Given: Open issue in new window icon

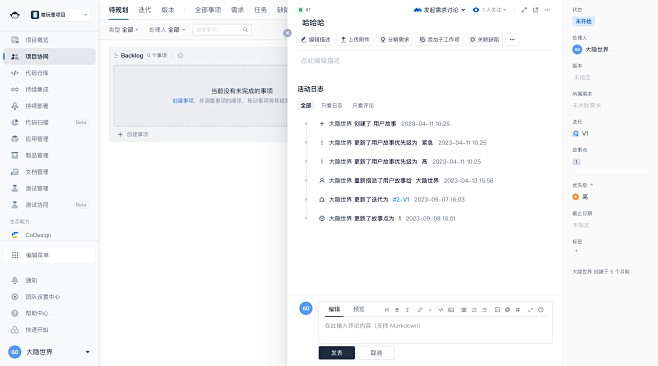Looking at the screenshot, I should [535, 10].
